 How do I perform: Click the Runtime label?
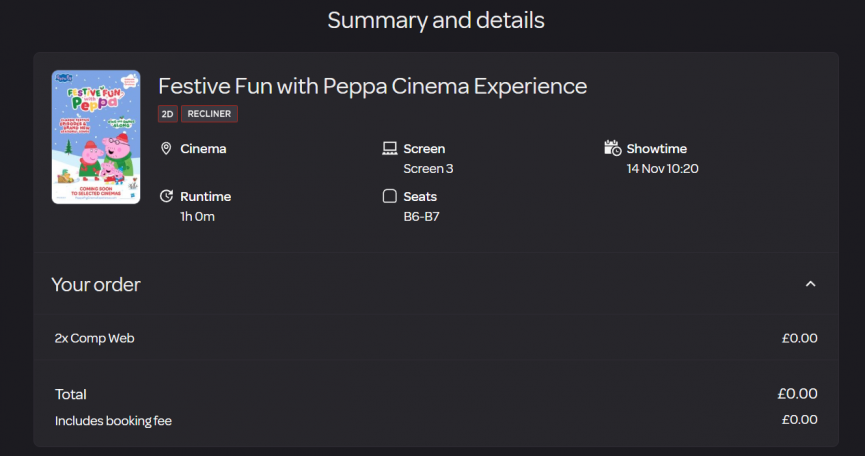[205, 197]
